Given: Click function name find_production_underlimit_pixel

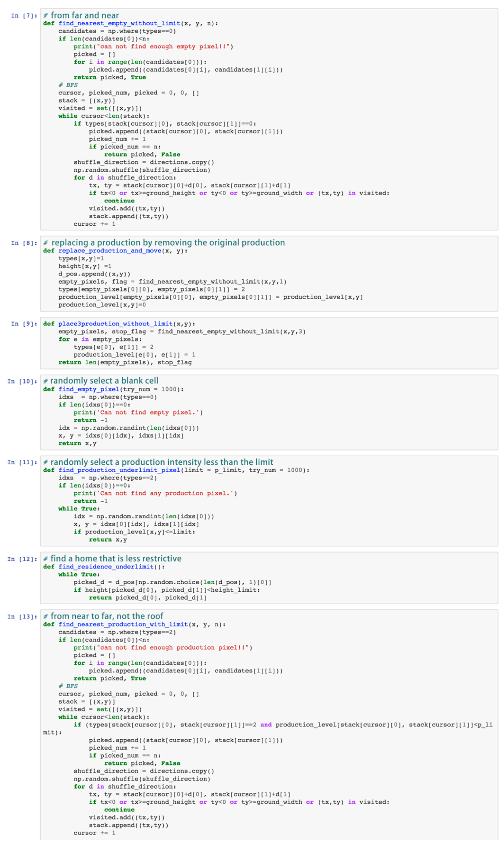Looking at the screenshot, I should coord(119,470).
